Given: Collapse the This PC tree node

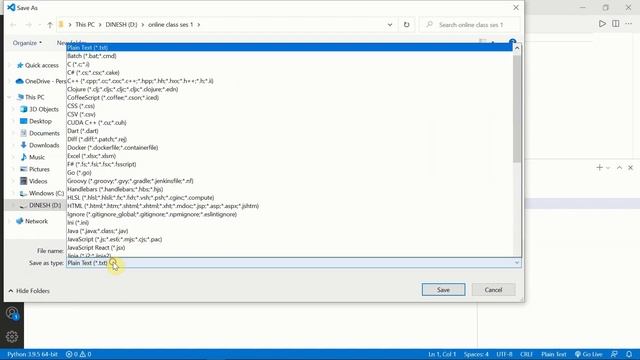Looking at the screenshot, I should pyautogui.click(x=9, y=97).
